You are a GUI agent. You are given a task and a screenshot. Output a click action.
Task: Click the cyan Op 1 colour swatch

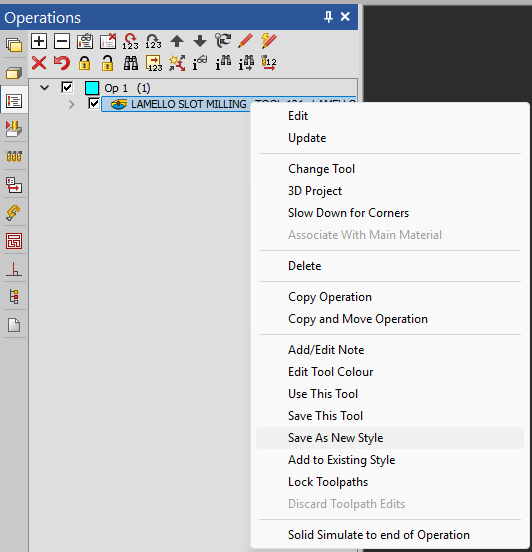click(x=92, y=88)
